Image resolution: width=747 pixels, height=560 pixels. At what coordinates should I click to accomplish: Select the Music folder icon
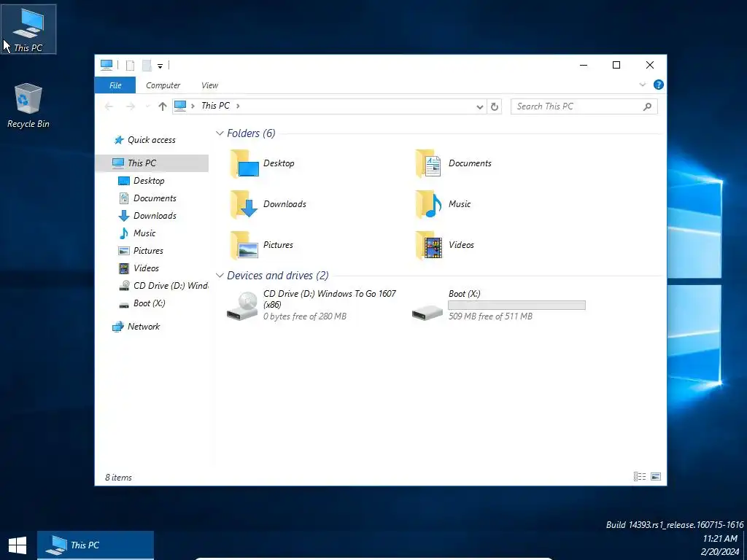(429, 204)
